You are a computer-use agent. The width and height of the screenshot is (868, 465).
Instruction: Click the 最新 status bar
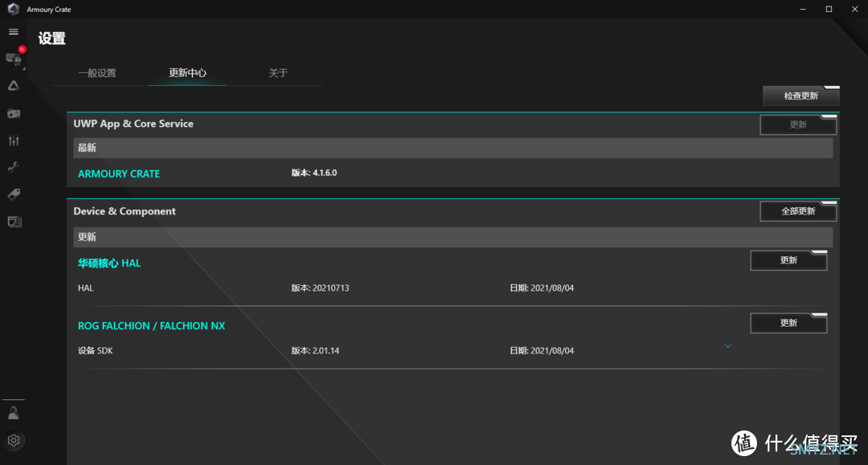click(452, 148)
